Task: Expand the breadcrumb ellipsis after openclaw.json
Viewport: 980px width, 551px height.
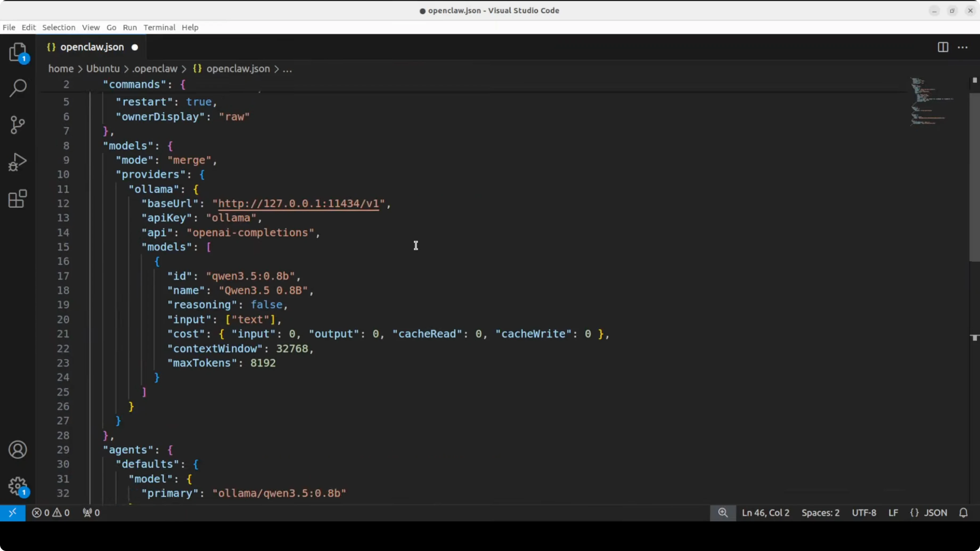Action: point(288,69)
